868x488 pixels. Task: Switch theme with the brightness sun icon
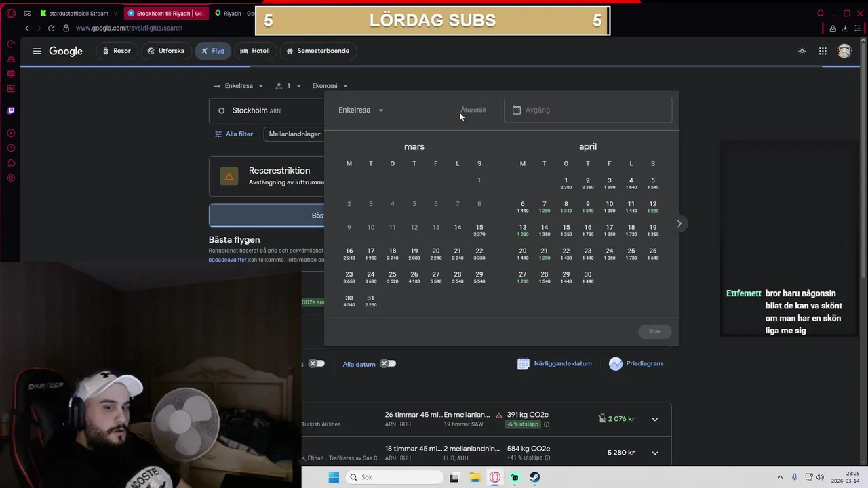[802, 51]
